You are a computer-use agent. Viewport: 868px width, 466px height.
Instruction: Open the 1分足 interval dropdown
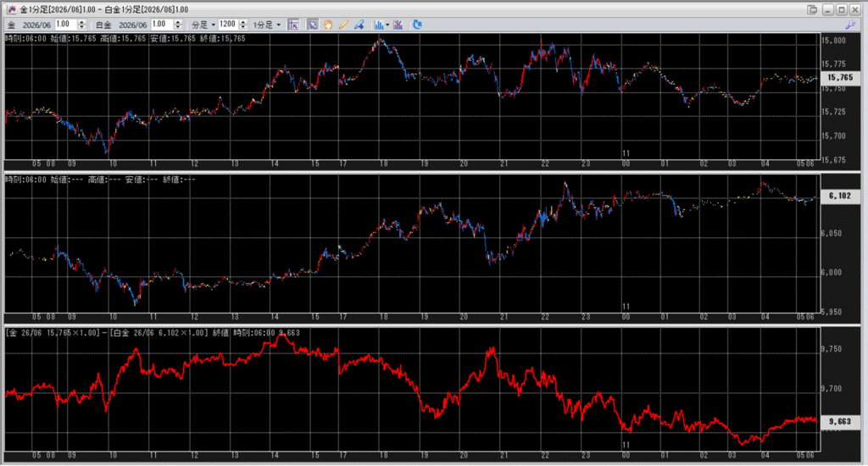click(x=267, y=25)
